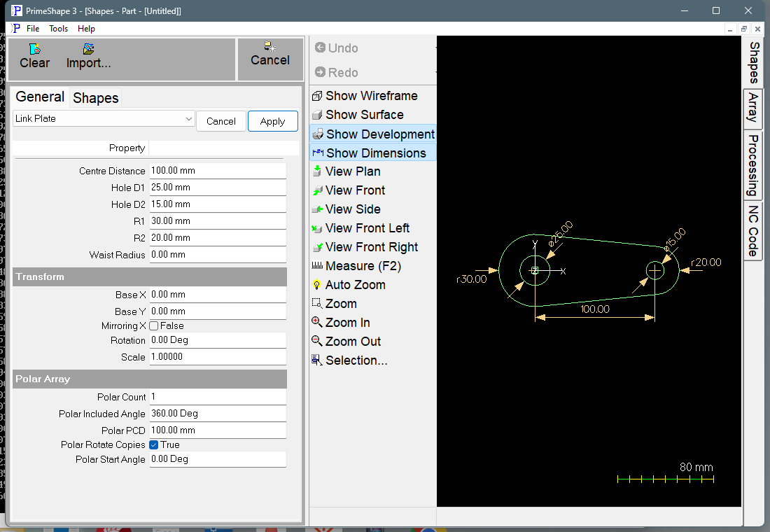Click the PrimeShape logo in menu bar
770x532 pixels.
click(15, 29)
